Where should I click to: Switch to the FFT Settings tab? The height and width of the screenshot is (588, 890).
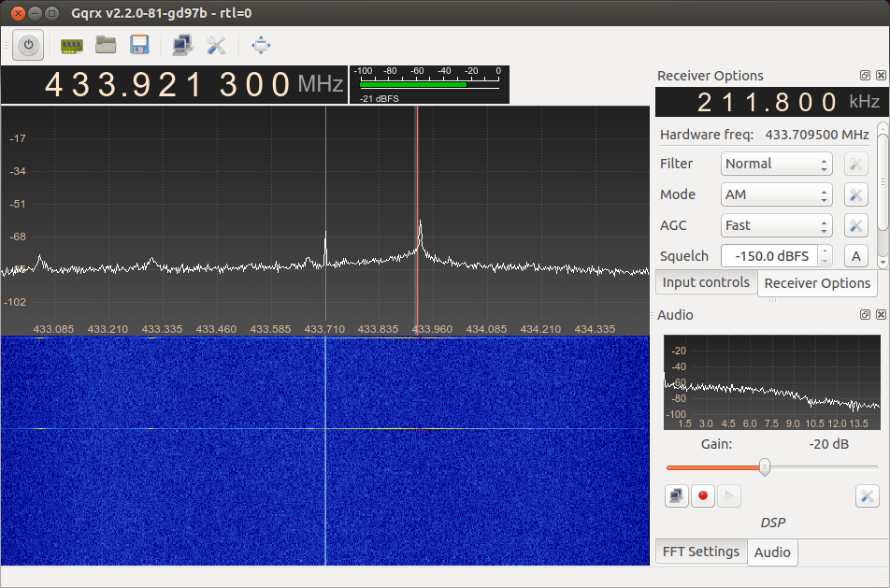click(701, 552)
